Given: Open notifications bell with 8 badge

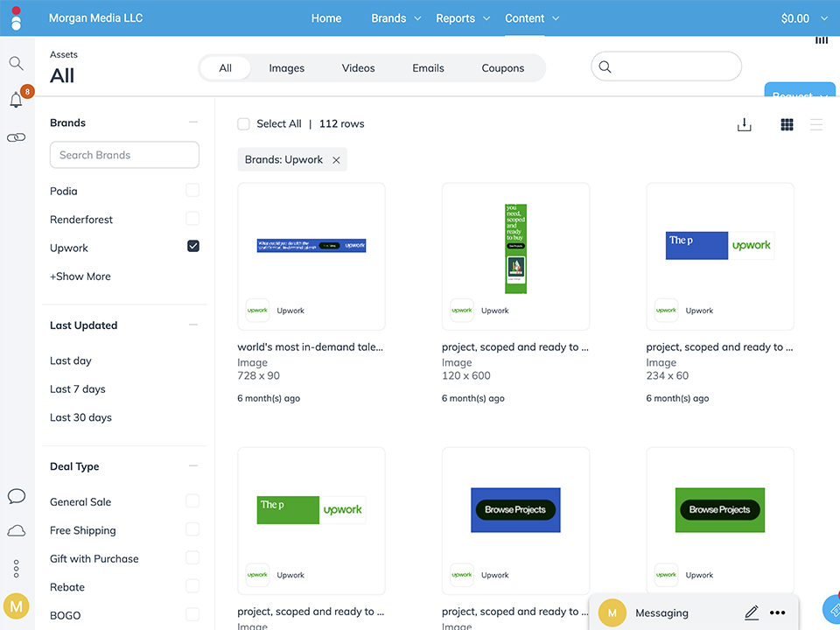Looking at the screenshot, I should coord(17,99).
